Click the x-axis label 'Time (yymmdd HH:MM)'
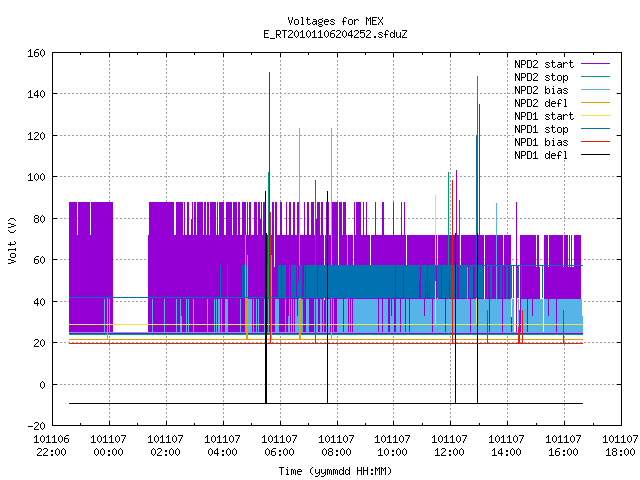 (x=335, y=471)
